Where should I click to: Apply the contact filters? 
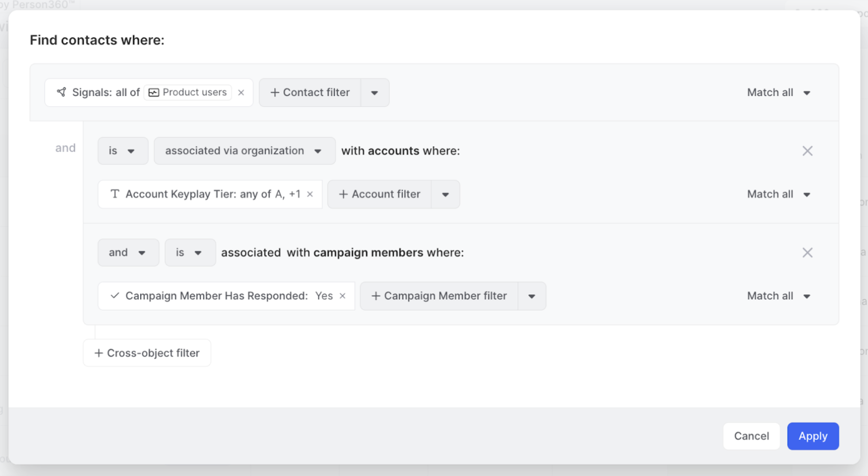tap(813, 436)
